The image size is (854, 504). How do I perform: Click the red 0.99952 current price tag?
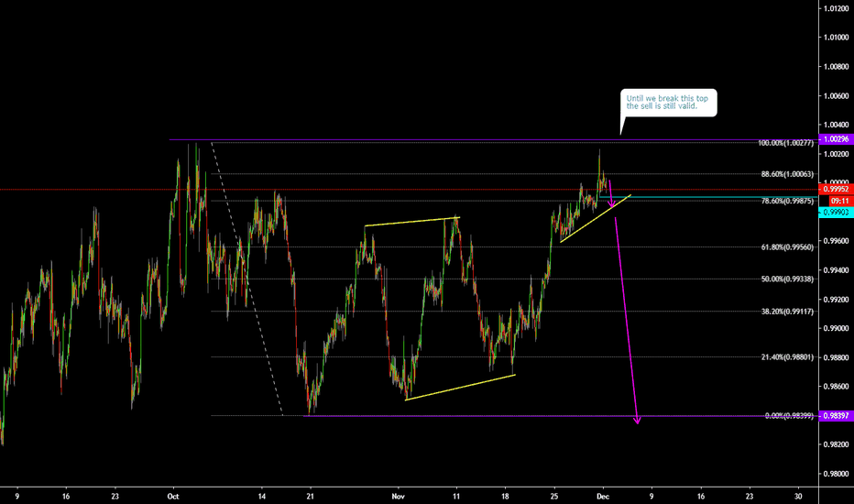pyautogui.click(x=835, y=190)
